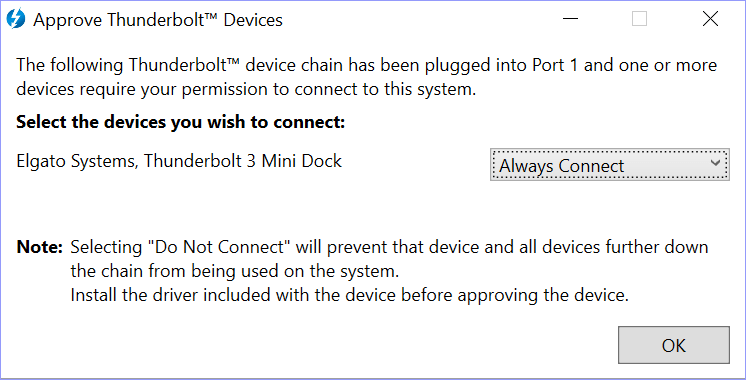The height and width of the screenshot is (380, 746).
Task: Click the Approve Thunderbolt™ Devices title text
Action: [158, 20]
